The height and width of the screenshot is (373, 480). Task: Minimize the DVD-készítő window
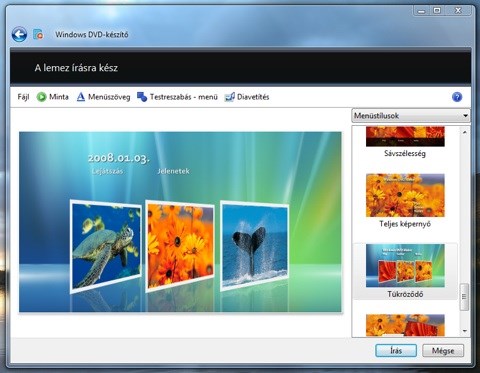422,11
